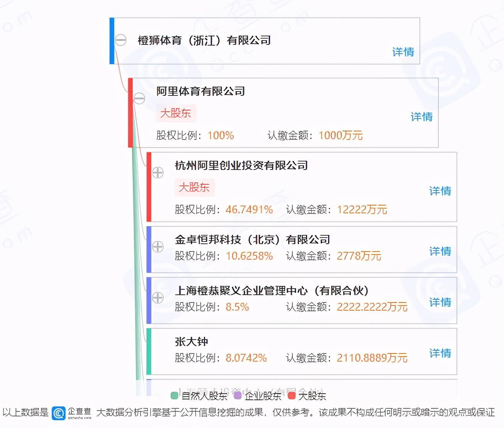The height and width of the screenshot is (428, 504).
Task: Select company name 金卓恒邦科技（北京）有限公司
Action: [x=252, y=239]
